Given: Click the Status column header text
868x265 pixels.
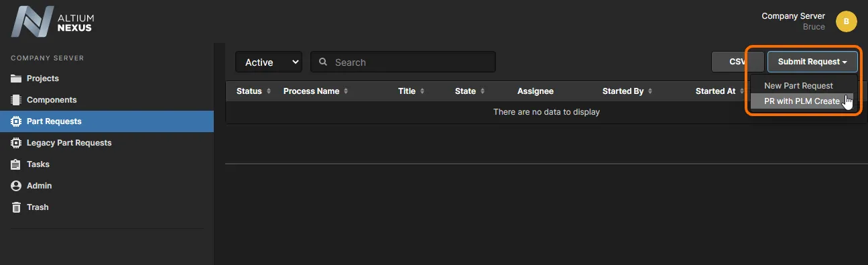Looking at the screenshot, I should click(249, 91).
